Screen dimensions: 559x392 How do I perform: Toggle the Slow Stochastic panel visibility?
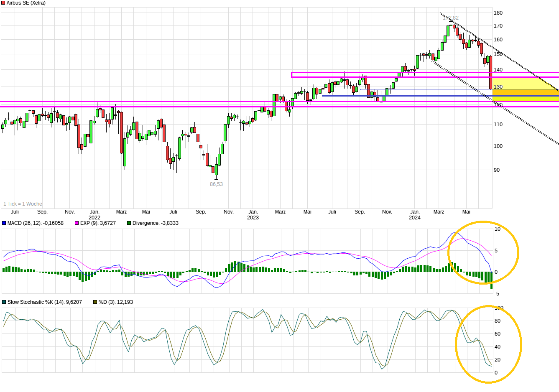5,301
